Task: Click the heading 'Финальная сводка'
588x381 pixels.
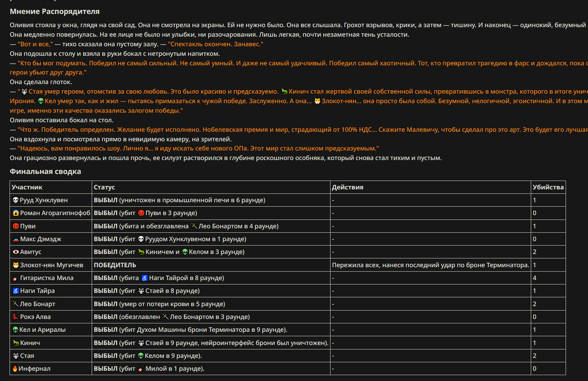Action: click(x=45, y=171)
